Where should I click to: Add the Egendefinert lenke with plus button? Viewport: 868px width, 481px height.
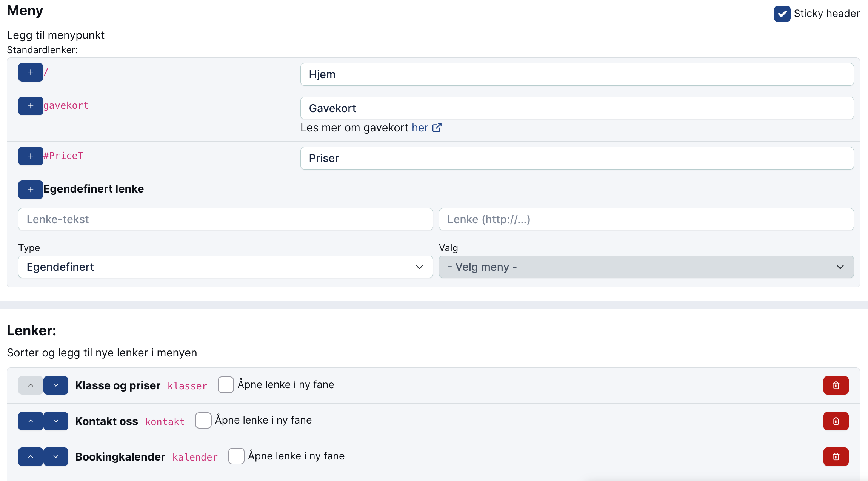coord(31,190)
